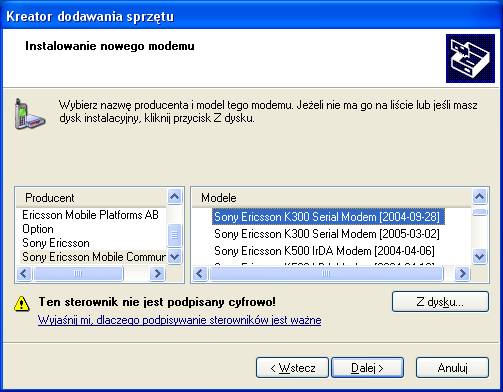The width and height of the screenshot is (503, 392).
Task: Select Ericsson Mobile Platforms AB manufacturer
Action: click(x=90, y=215)
